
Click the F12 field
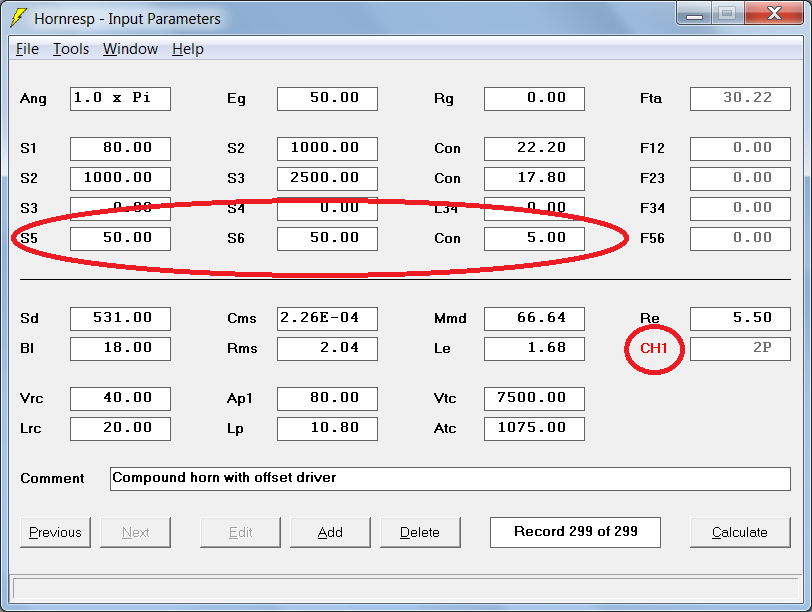tap(741, 149)
